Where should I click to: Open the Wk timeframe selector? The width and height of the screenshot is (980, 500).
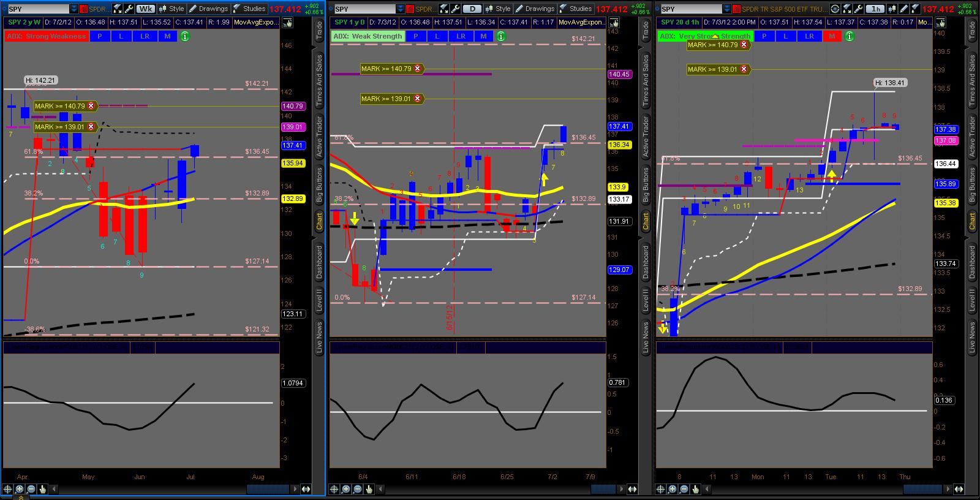point(146,9)
